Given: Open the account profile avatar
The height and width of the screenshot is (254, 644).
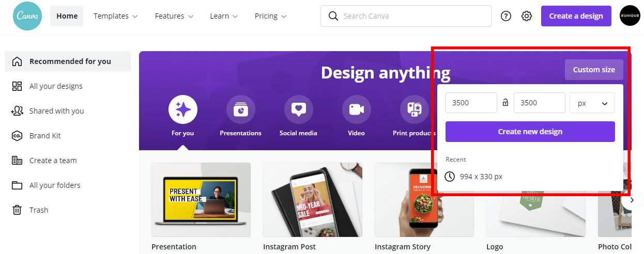Looking at the screenshot, I should [630, 16].
